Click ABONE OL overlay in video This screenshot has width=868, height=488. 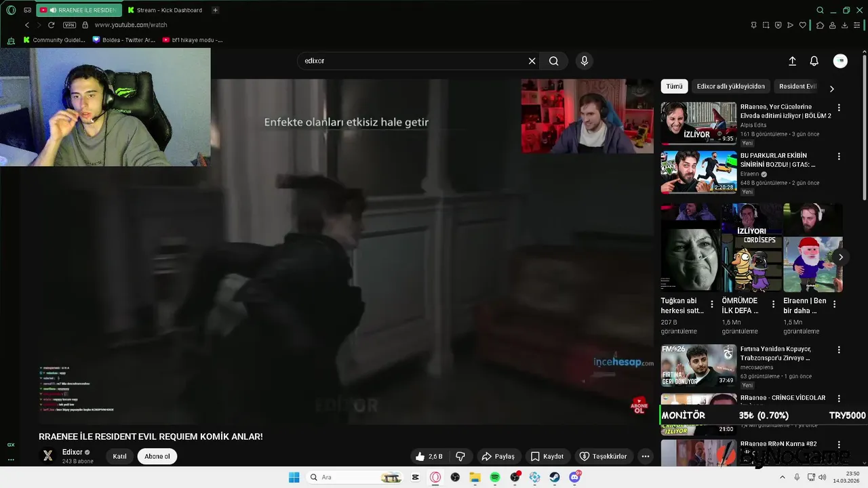pyautogui.click(x=639, y=406)
